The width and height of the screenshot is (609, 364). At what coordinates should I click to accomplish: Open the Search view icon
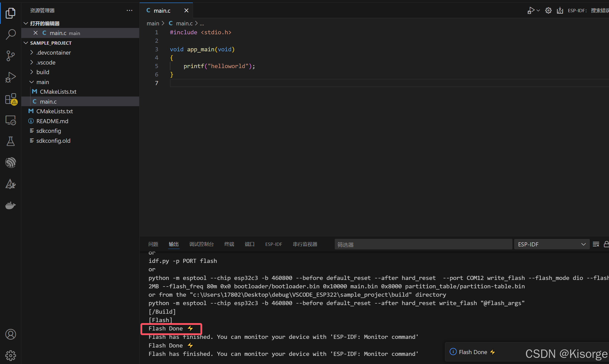10,34
